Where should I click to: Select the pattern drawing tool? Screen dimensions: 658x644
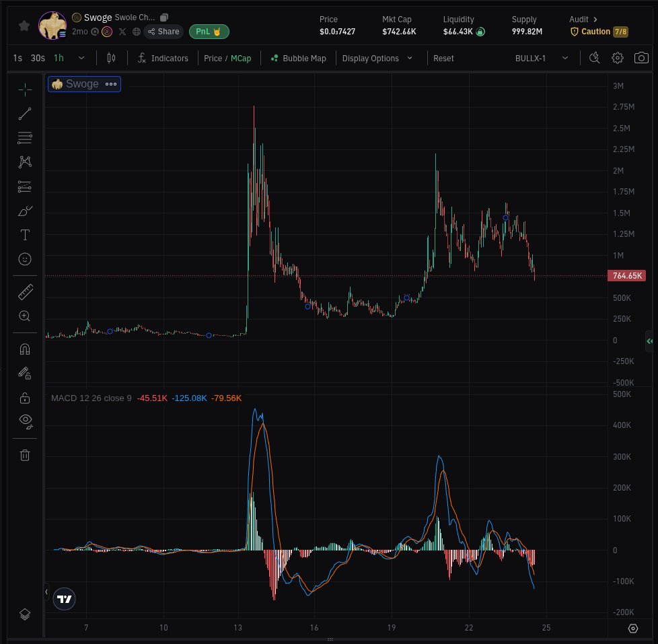(25, 162)
